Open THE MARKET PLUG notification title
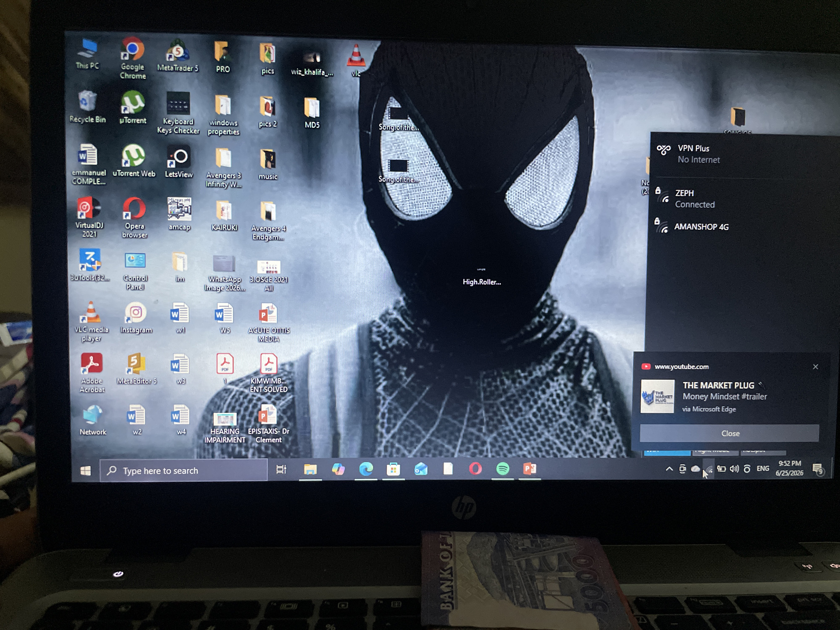 [718, 385]
